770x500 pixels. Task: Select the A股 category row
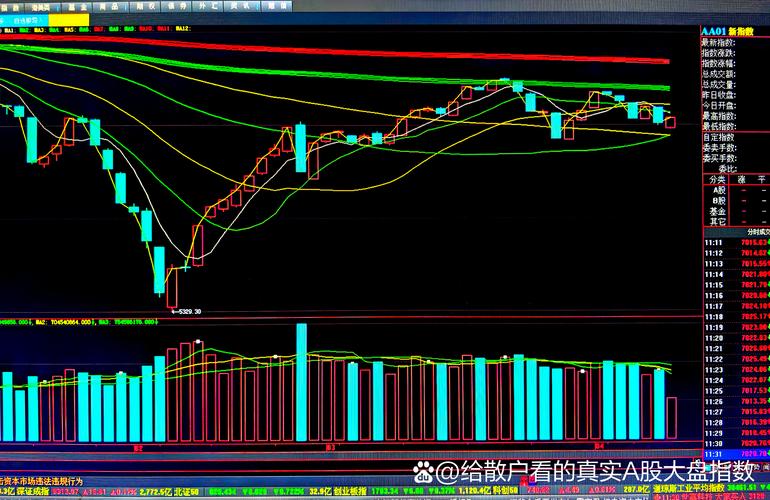[716, 191]
